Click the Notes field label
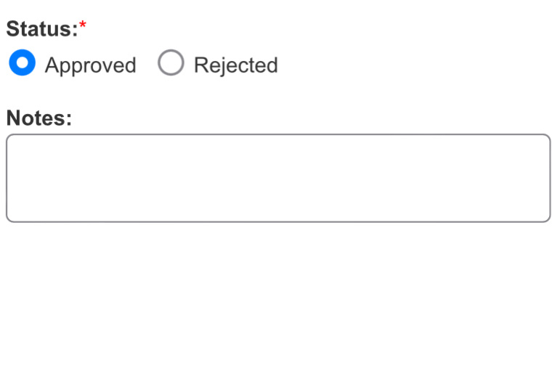The image size is (552, 392). coord(39,118)
